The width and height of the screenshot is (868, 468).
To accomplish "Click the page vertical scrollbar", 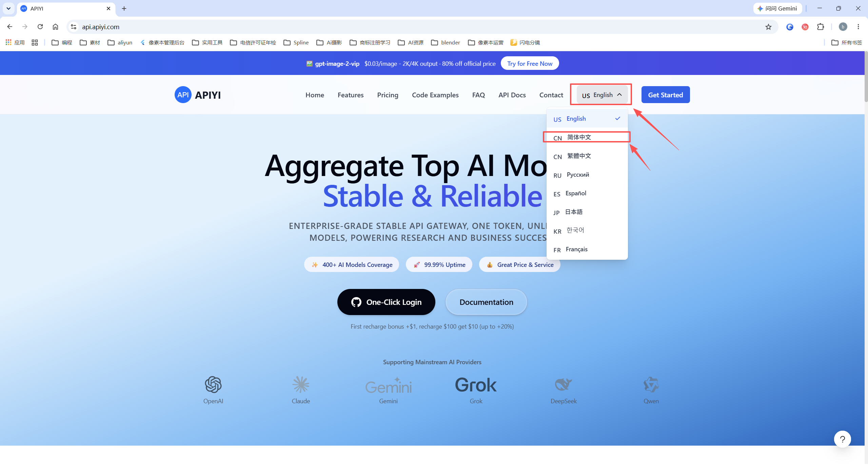I will click(x=866, y=77).
